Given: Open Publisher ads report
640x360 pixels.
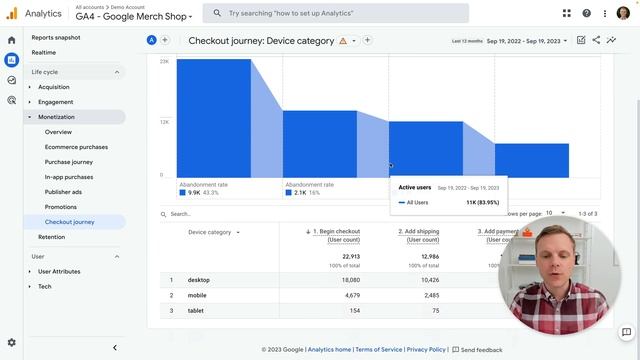Looking at the screenshot, I should coord(63,192).
